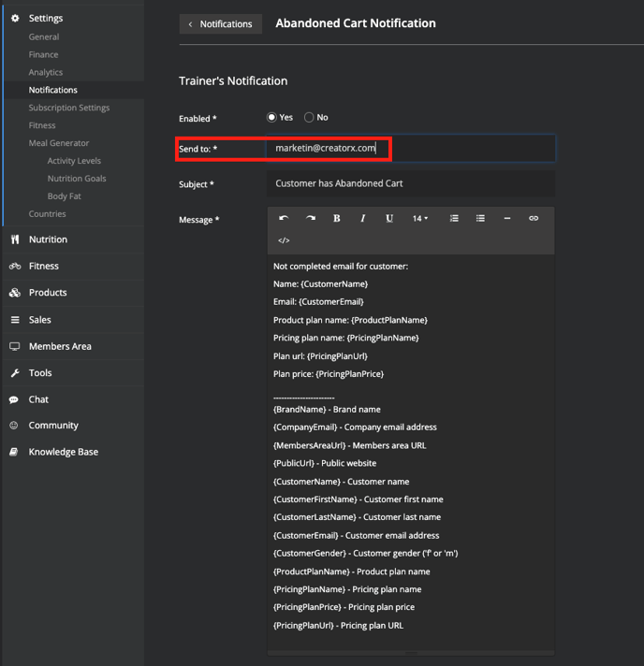This screenshot has height=666, width=644.
Task: Insert horizontal rule in message
Action: point(507,218)
